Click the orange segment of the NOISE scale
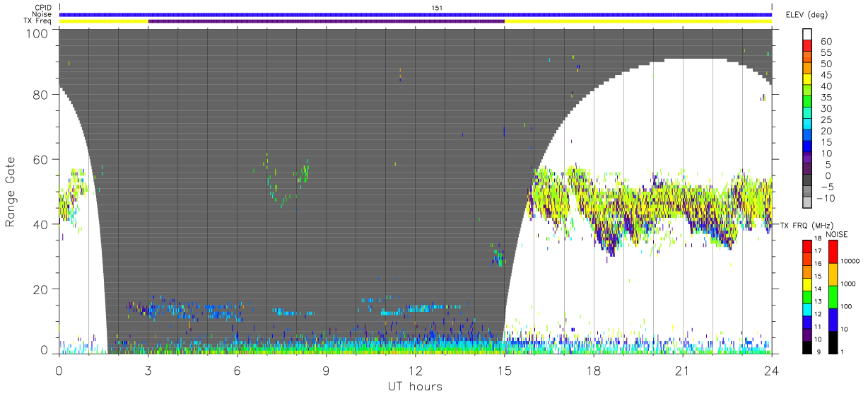 click(833, 274)
